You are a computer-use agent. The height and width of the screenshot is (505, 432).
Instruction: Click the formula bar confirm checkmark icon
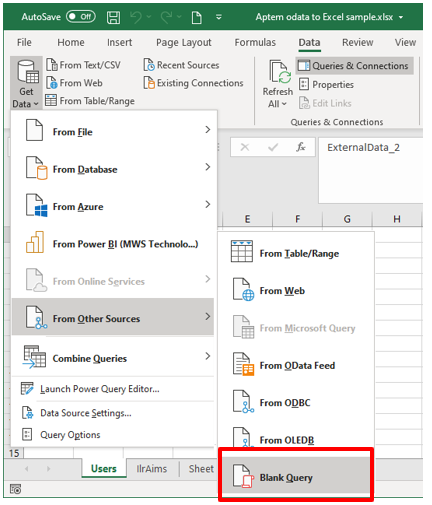(x=273, y=147)
